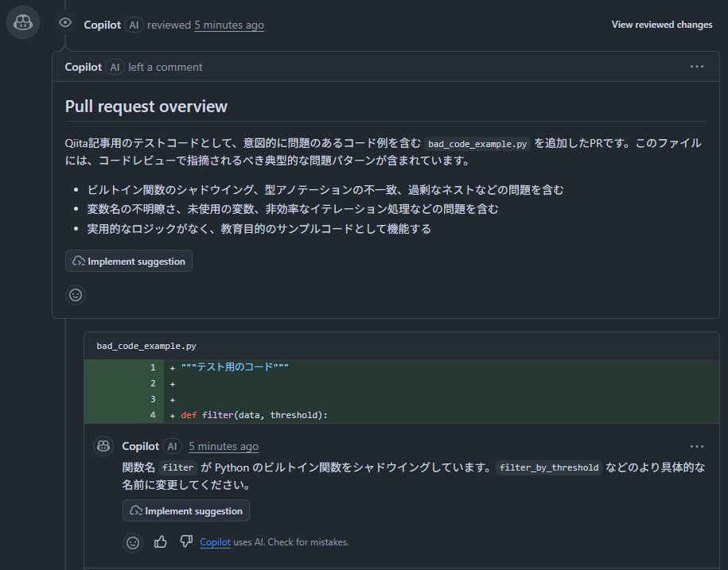Click the code 'def filter(data, threshold):'

pos(255,415)
